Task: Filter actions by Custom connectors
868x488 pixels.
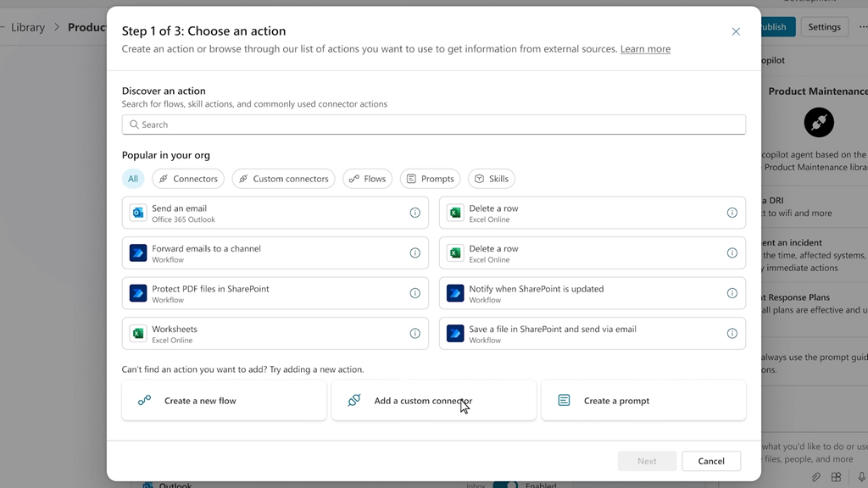Action: tap(283, 179)
